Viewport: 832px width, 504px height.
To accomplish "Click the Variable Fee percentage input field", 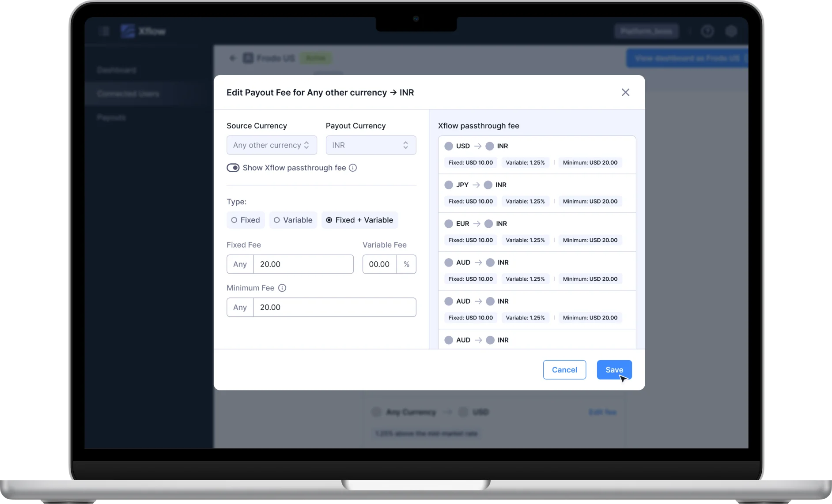I will (379, 264).
